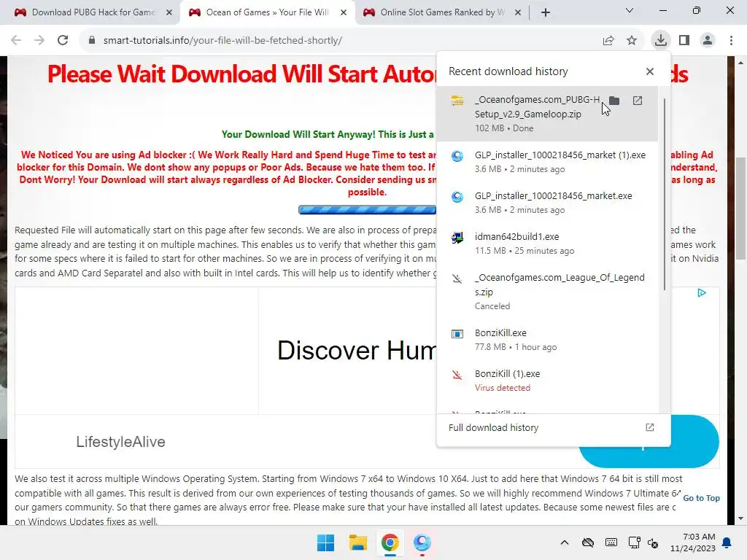Click GLP_installer_1000218456_market (1).exe icon
747x560 pixels.
tap(457, 156)
